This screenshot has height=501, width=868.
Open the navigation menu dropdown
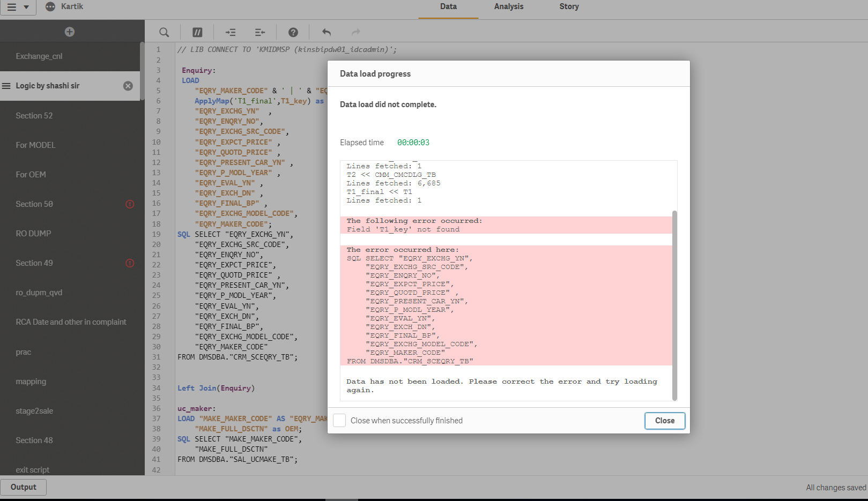[x=18, y=8]
